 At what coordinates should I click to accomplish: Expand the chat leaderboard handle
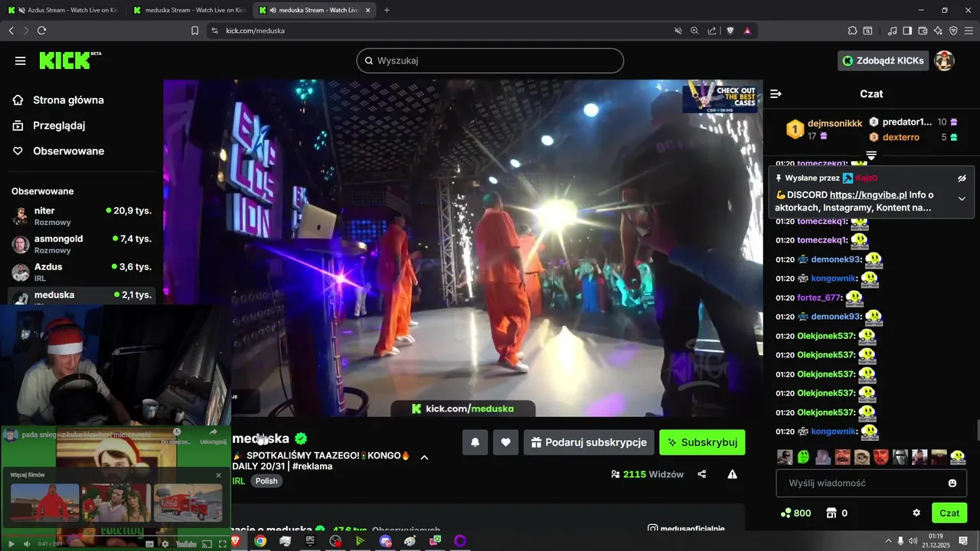[871, 155]
